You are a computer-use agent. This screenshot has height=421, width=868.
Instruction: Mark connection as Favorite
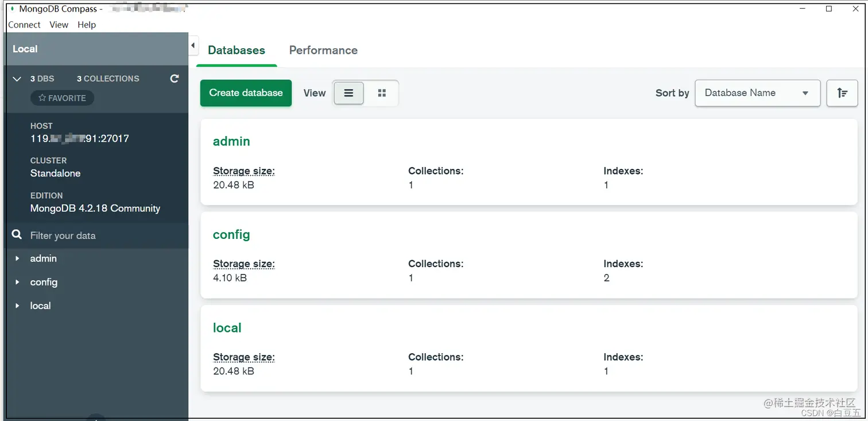(62, 98)
